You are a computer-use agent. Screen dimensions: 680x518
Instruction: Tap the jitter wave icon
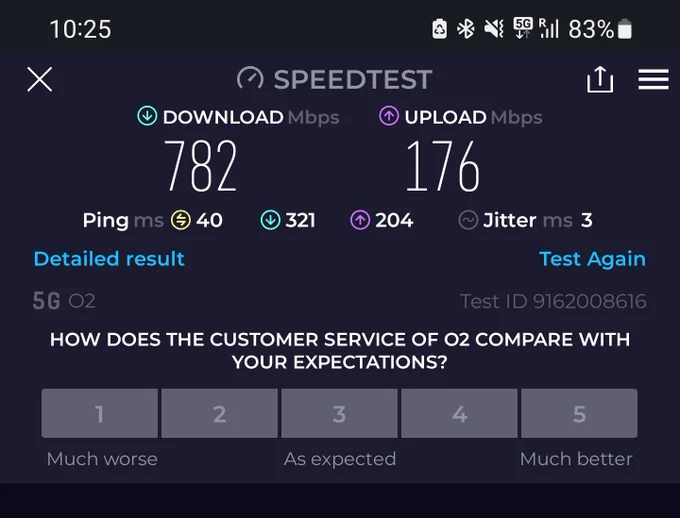pyautogui.click(x=468, y=220)
